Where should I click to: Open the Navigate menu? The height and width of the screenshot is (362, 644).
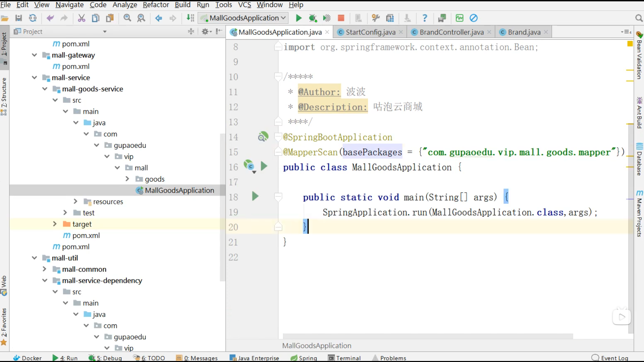(x=69, y=5)
